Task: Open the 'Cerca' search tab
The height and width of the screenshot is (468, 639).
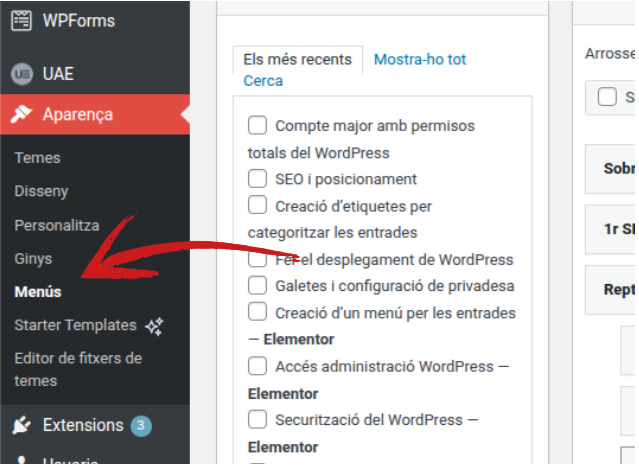Action: [263, 81]
